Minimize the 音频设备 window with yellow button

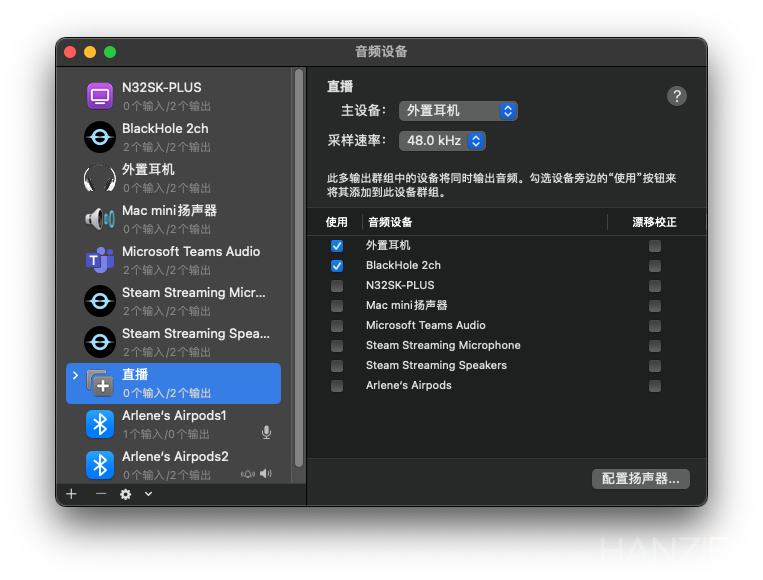90,52
